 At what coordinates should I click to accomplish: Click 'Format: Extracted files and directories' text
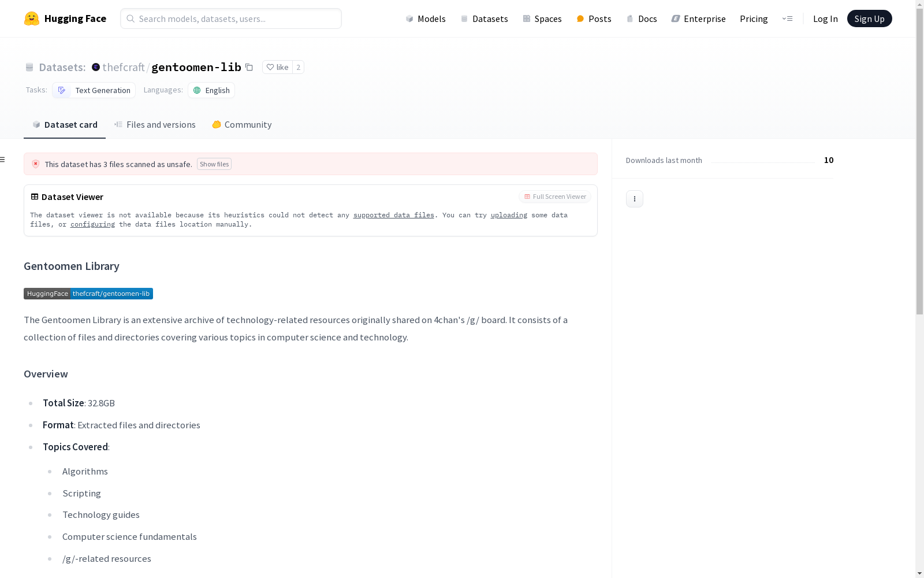tap(121, 425)
